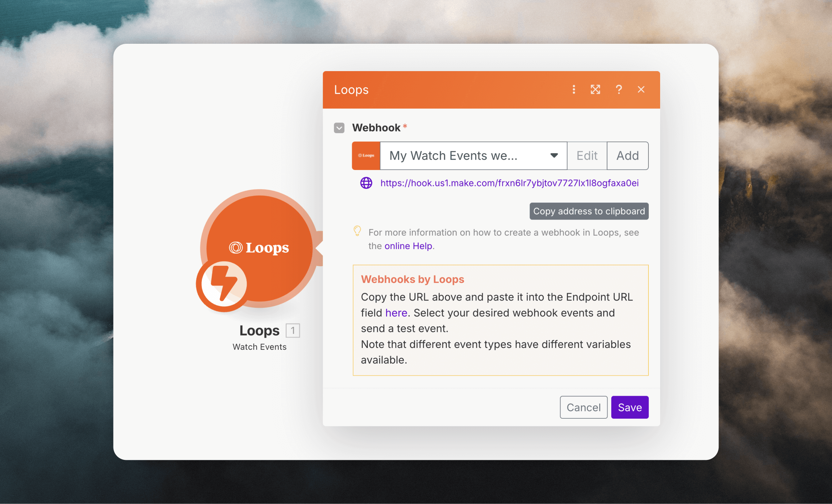Expand the Loops dialog to fullscreen

[x=596, y=90]
